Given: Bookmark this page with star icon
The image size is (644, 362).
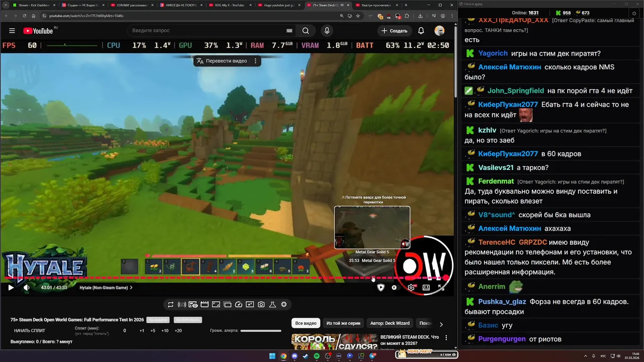Looking at the screenshot, I should pyautogui.click(x=358, y=16).
